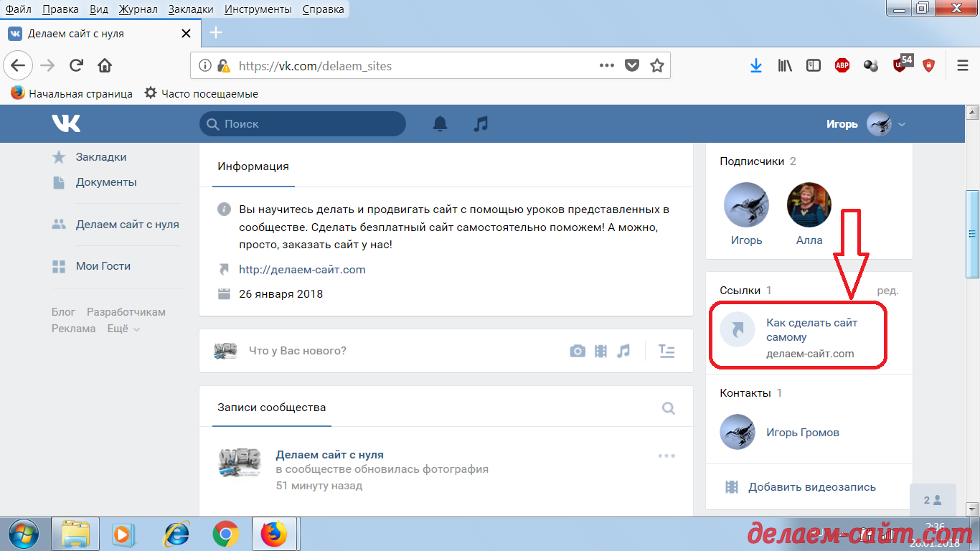Viewport: 980px width, 551px height.
Task: Save page to Pocket icon in address bar
Action: pyautogui.click(x=632, y=66)
